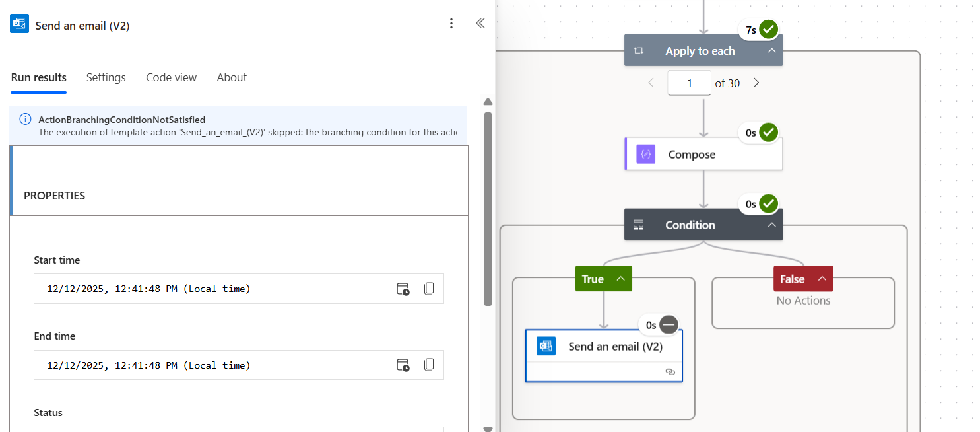Click the run results panel scrollbar

488,208
